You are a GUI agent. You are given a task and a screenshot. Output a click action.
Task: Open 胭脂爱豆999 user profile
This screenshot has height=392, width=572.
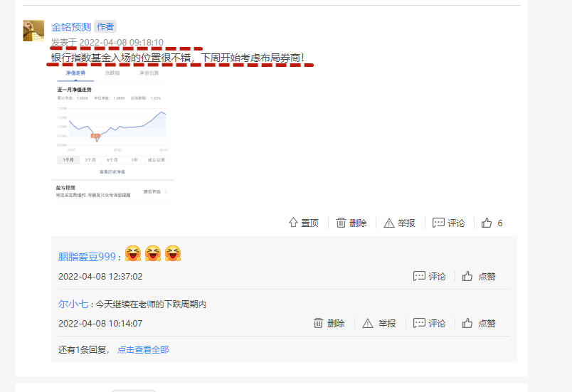87,257
